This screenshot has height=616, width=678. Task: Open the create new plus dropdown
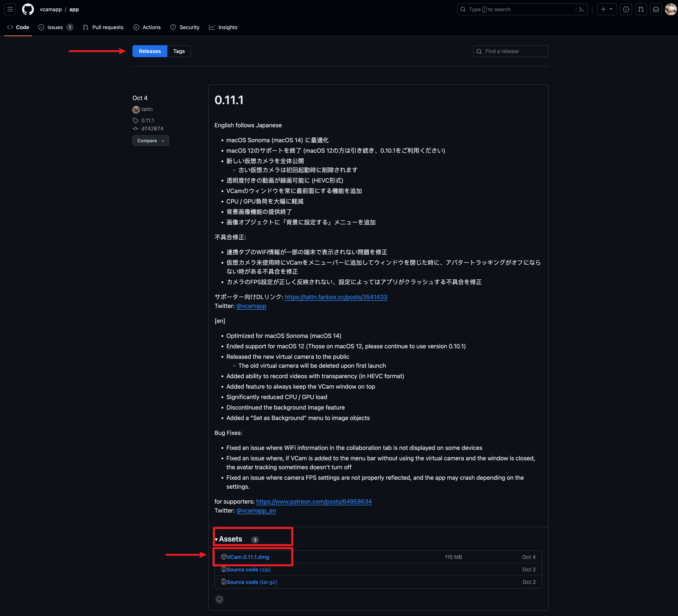(x=606, y=9)
